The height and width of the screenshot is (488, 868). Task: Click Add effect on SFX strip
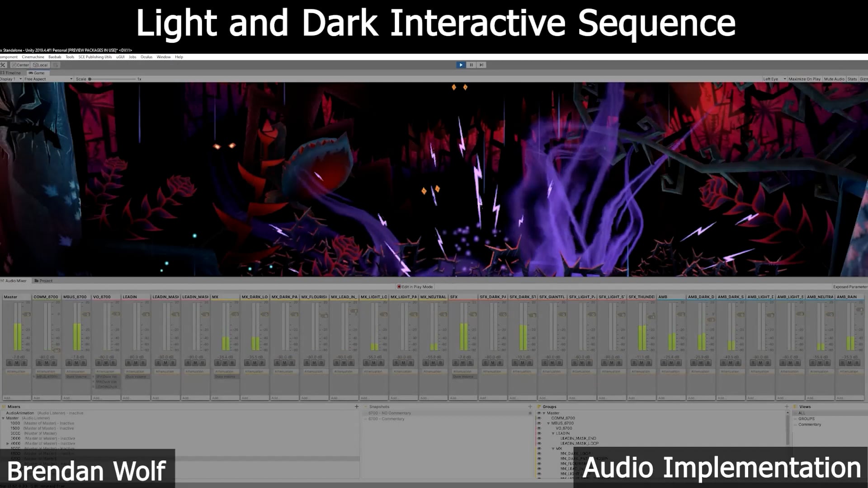point(462,398)
